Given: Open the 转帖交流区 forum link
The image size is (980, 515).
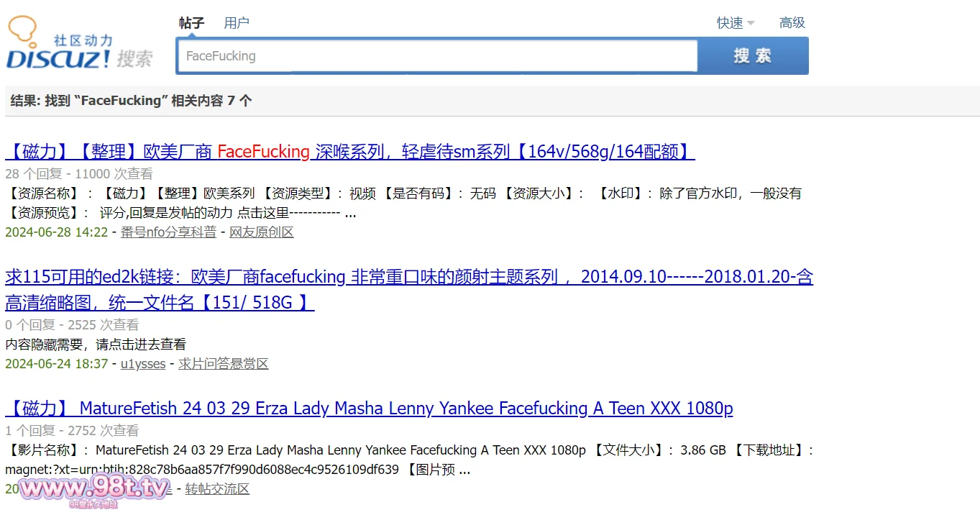Looking at the screenshot, I should [217, 489].
